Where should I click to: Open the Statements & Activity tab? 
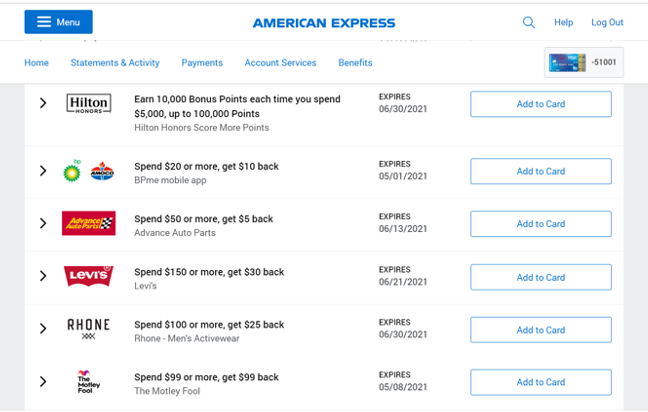tap(115, 63)
